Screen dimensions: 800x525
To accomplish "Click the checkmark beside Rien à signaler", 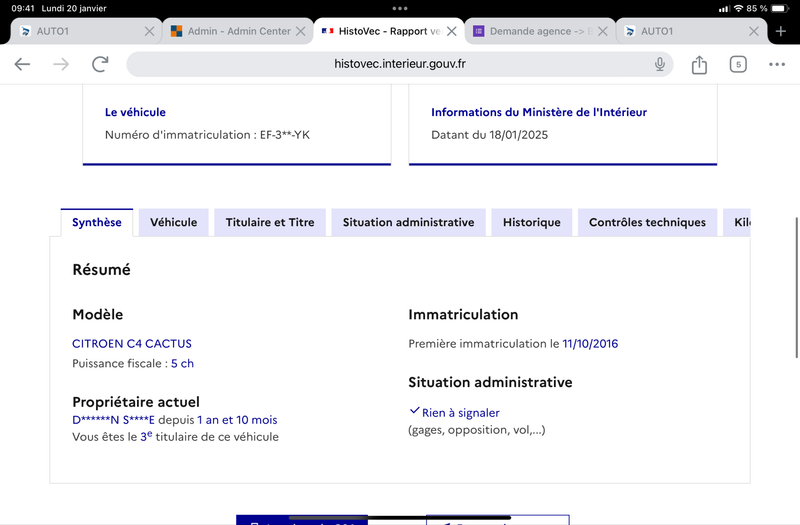I will (415, 410).
